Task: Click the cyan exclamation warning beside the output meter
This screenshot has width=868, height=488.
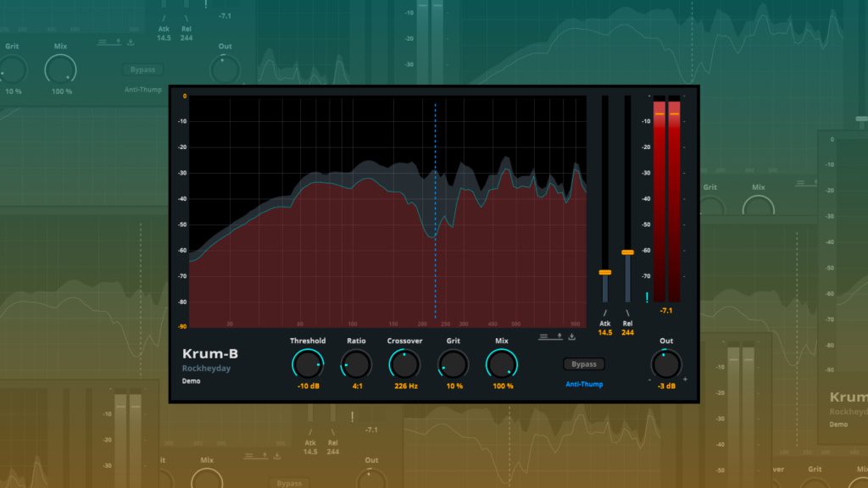Action: tap(647, 297)
